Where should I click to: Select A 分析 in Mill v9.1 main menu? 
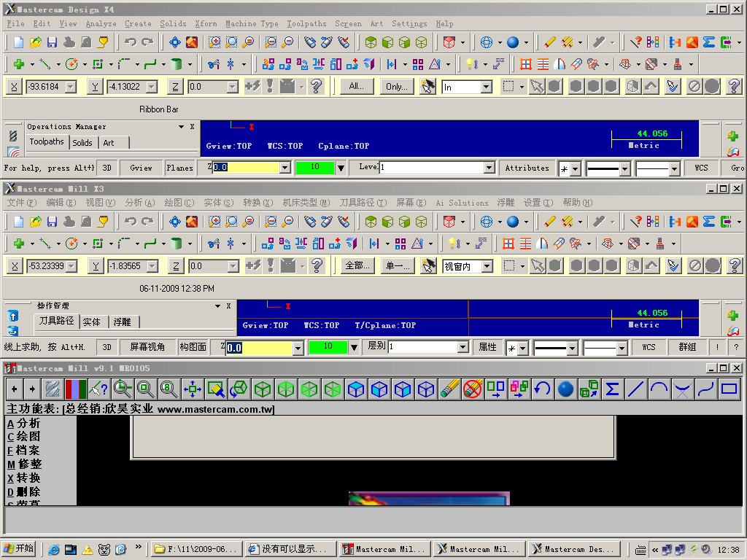pos(24,423)
